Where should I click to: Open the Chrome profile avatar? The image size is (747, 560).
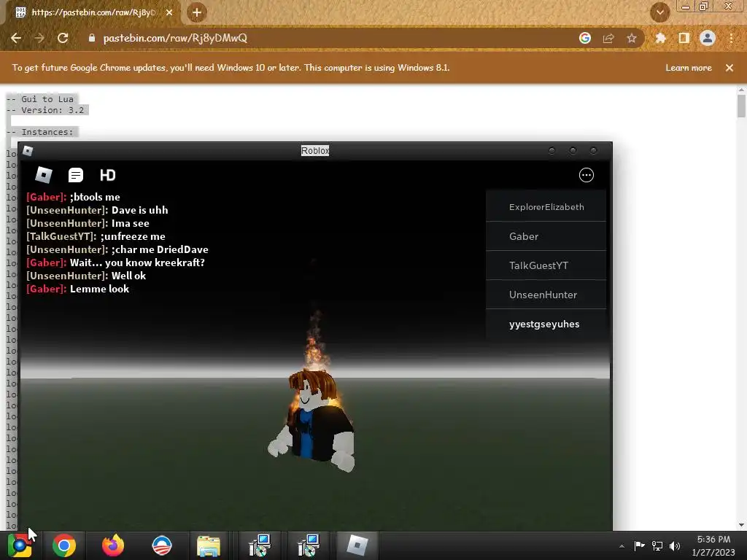tap(708, 38)
